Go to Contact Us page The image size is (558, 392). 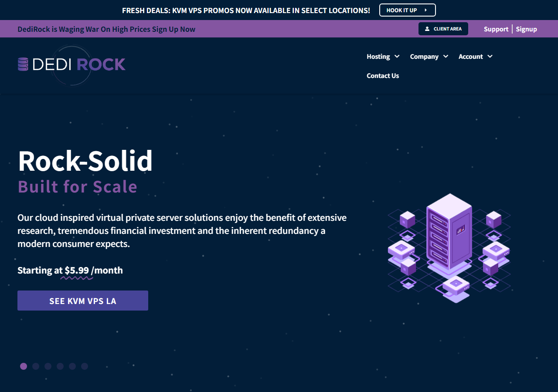tap(383, 76)
